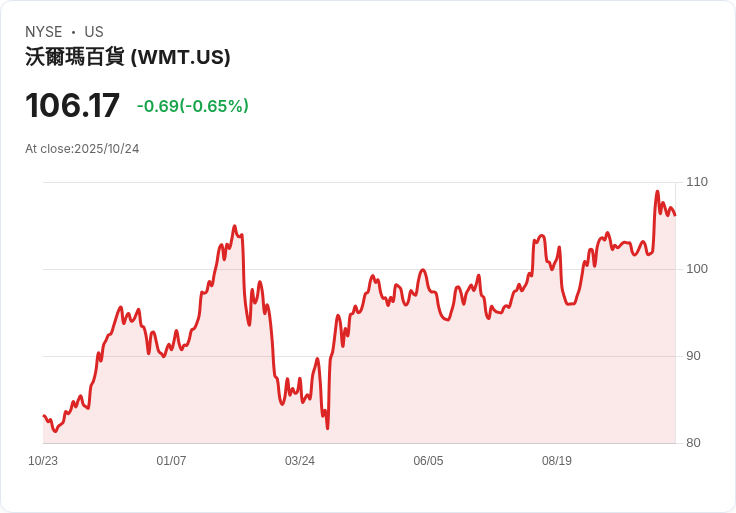Click the 10/23 x-axis date label
Screen dimensions: 736x513
[43, 460]
